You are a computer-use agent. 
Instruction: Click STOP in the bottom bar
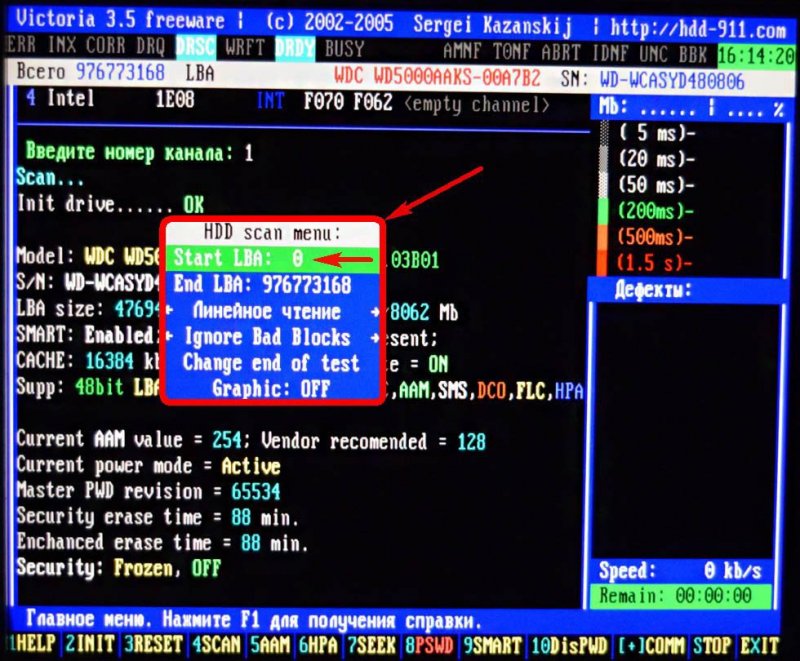coord(712,646)
